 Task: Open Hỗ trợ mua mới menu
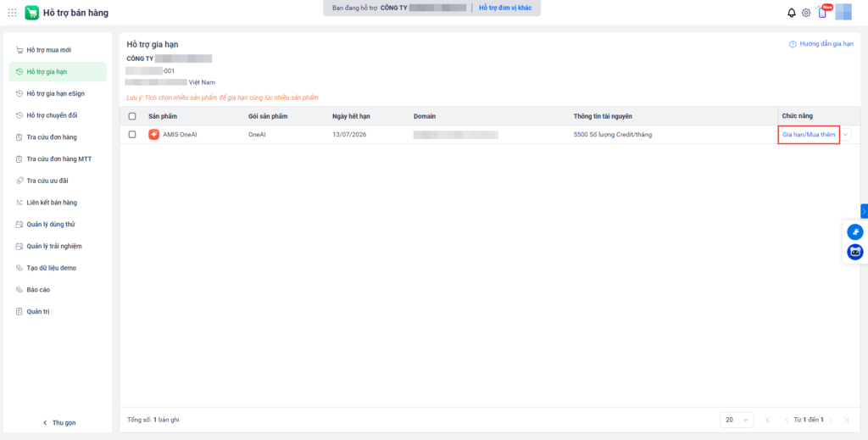(58, 50)
